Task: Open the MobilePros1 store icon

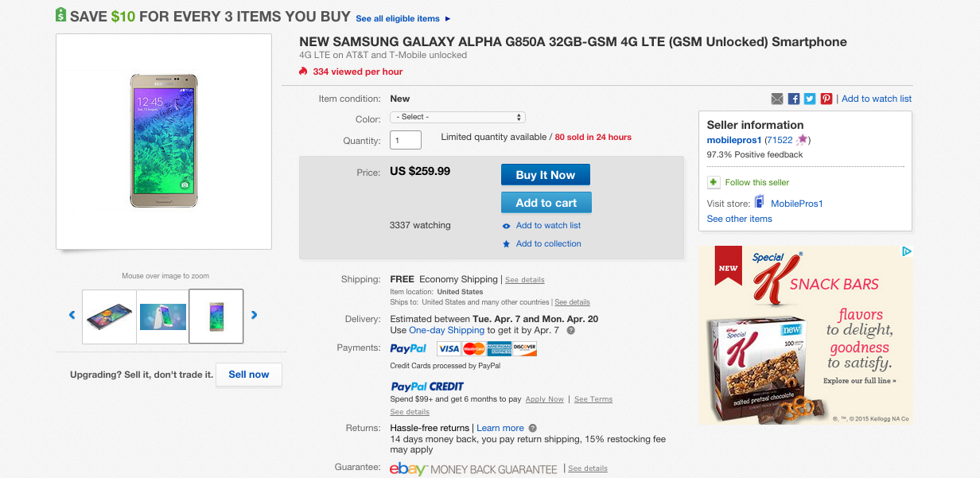Action: tap(760, 203)
